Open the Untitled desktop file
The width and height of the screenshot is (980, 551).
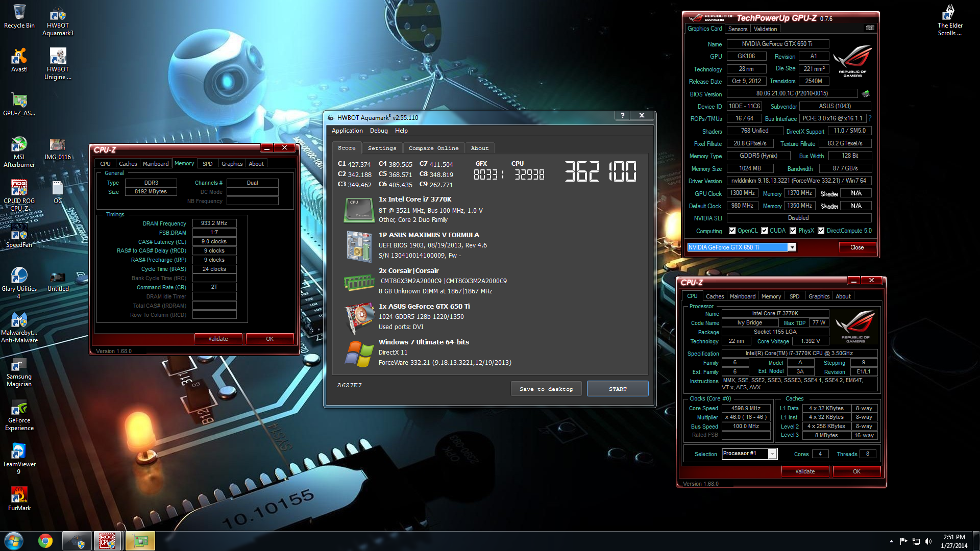tap(58, 281)
